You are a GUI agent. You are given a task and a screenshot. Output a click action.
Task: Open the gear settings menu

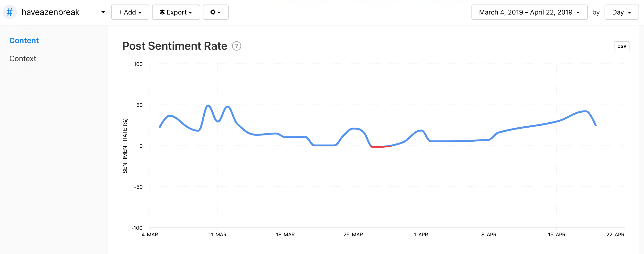click(215, 12)
